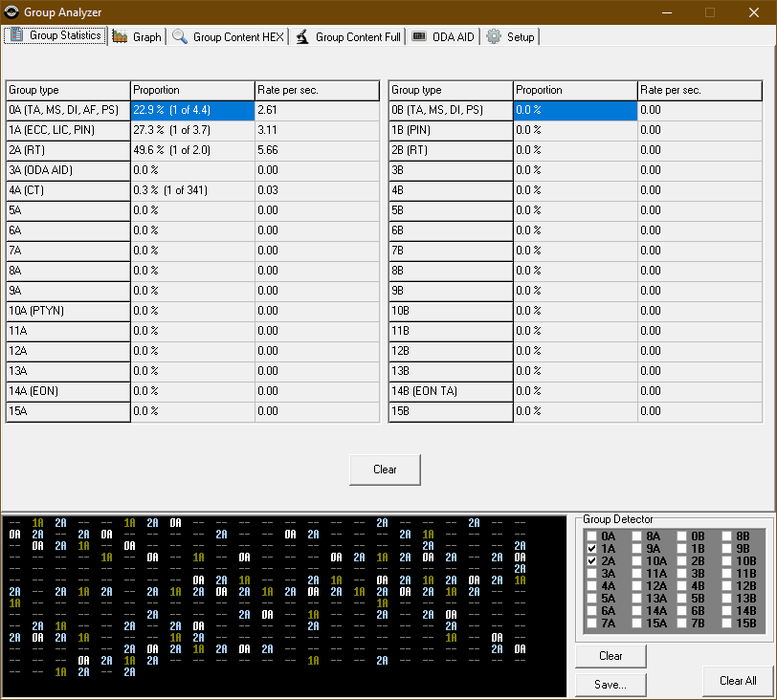Screen dimensions: 777x700
Task: Switch to the Group Statistics tab
Action: pyautogui.click(x=55, y=35)
